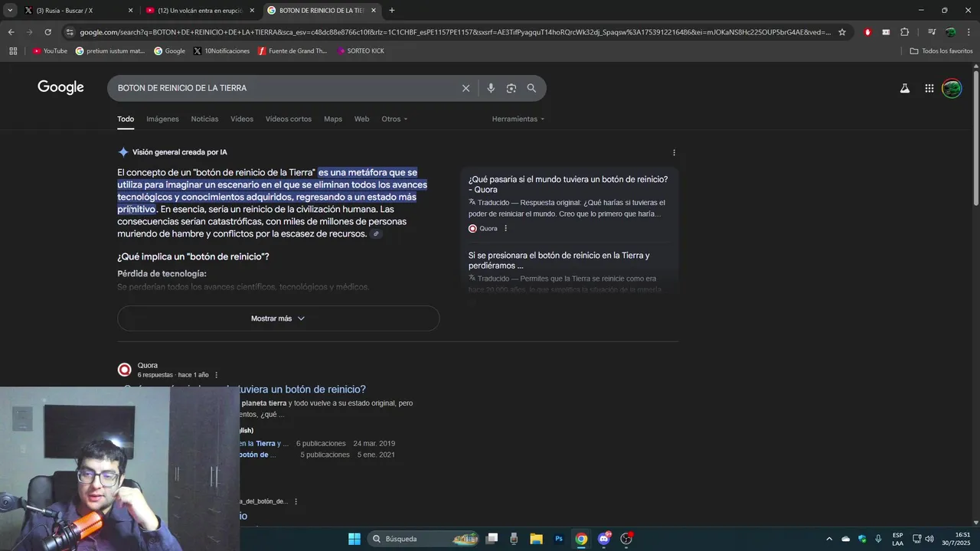980x551 pixels.
Task: Open the Chrome three-dot menu
Action: (x=969, y=32)
